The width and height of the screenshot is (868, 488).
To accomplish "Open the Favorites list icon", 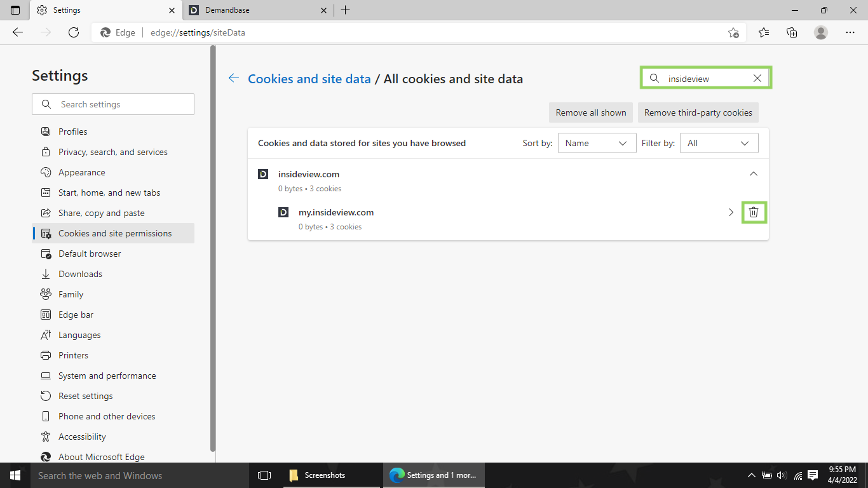I will [x=764, y=32].
